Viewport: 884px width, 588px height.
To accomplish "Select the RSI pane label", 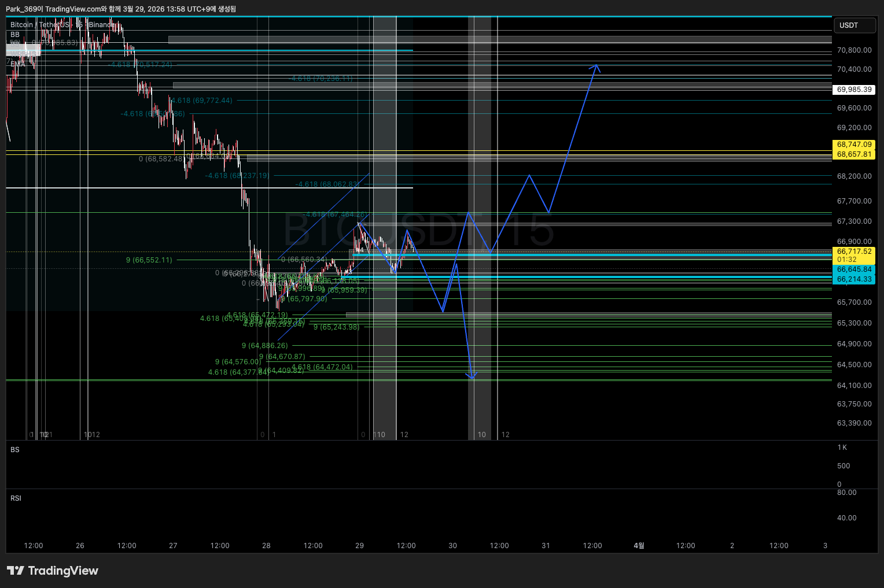I will click(16, 498).
